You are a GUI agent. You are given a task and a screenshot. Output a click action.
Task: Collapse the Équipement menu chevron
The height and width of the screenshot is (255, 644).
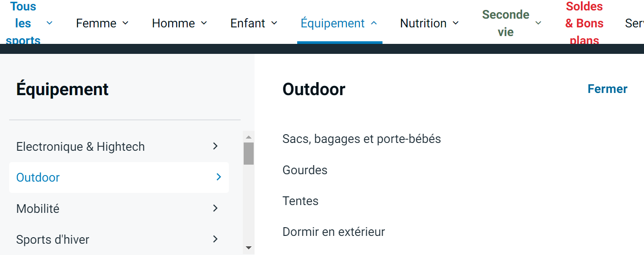coord(374,23)
